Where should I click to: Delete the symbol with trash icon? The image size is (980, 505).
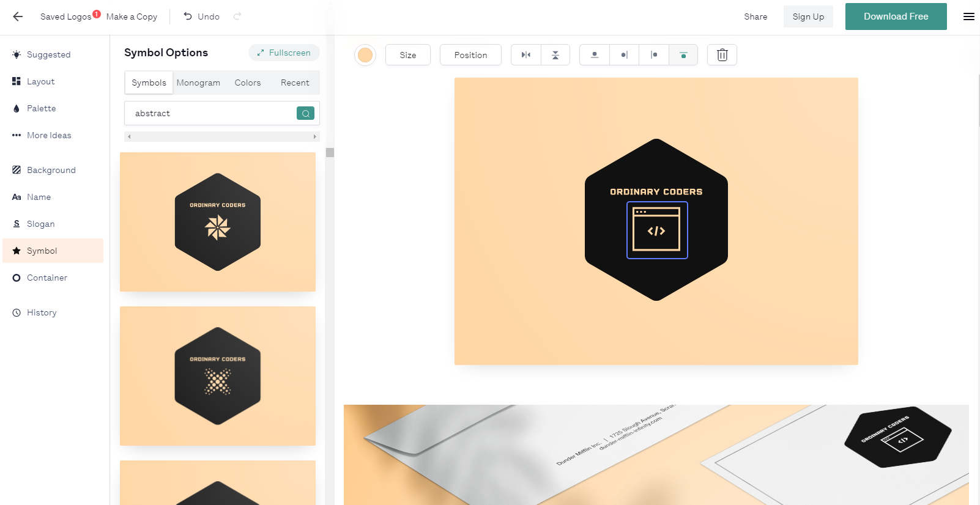[x=722, y=55]
